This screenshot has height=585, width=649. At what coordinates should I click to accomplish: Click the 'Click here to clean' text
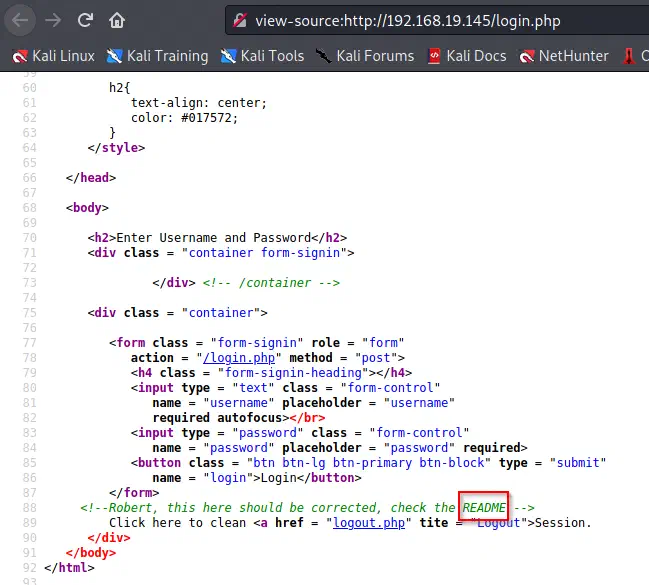(x=177, y=522)
